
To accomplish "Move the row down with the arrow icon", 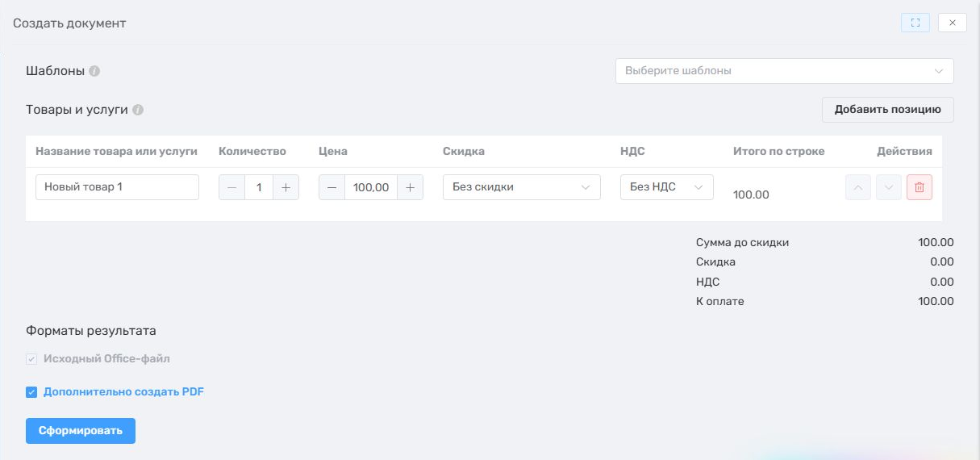I will (889, 187).
